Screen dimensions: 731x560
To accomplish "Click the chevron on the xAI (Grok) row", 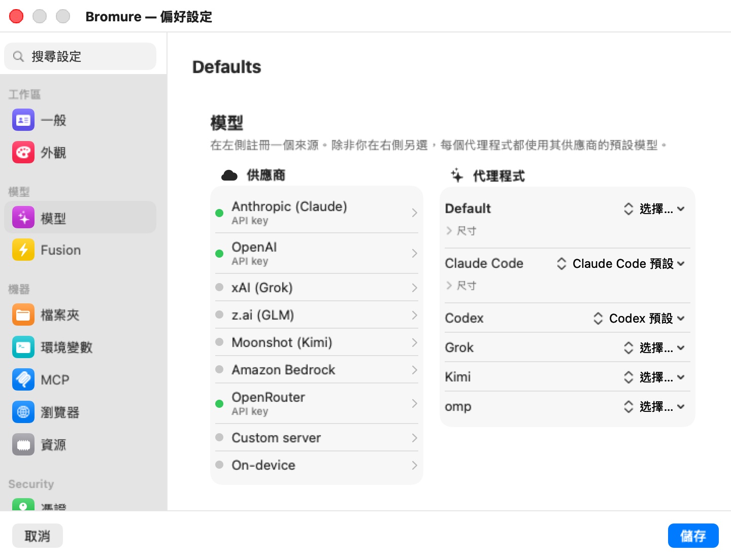I will (x=414, y=288).
